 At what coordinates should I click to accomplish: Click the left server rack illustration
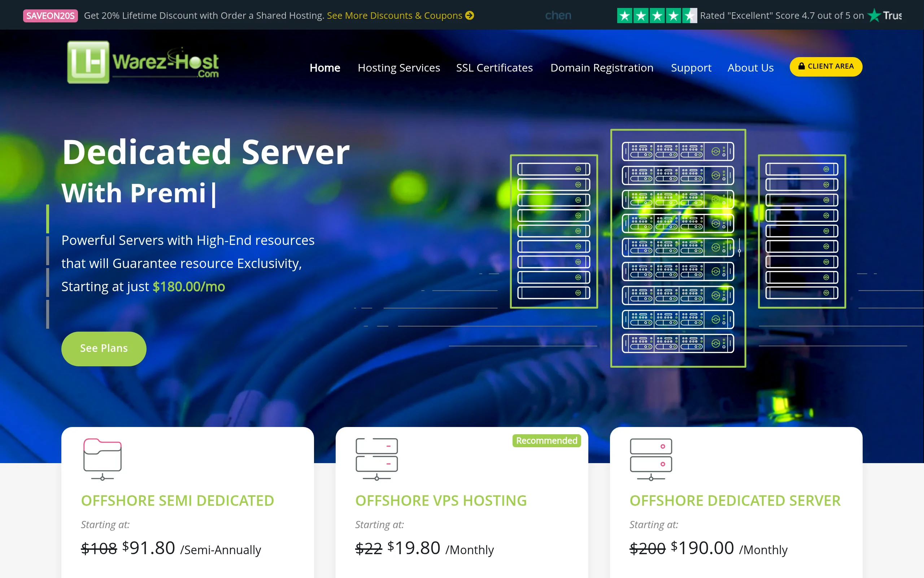pyautogui.click(x=554, y=231)
